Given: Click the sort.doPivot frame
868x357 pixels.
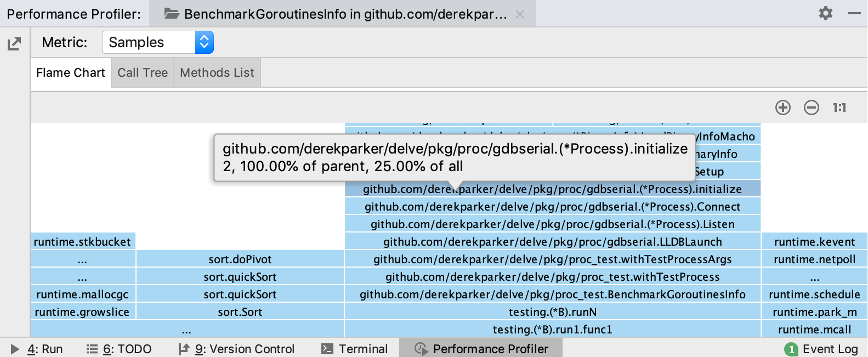Looking at the screenshot, I should 240,259.
